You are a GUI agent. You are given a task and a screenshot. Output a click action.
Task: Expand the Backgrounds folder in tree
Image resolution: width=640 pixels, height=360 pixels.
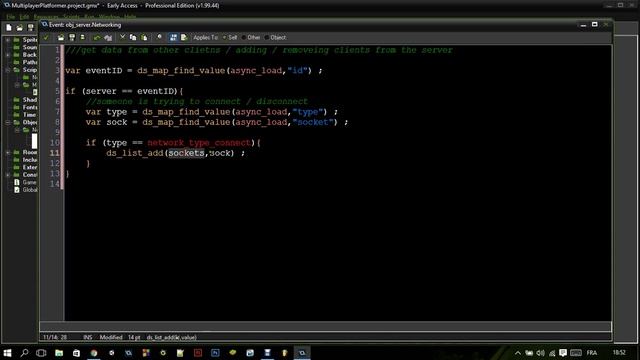pos(8,55)
